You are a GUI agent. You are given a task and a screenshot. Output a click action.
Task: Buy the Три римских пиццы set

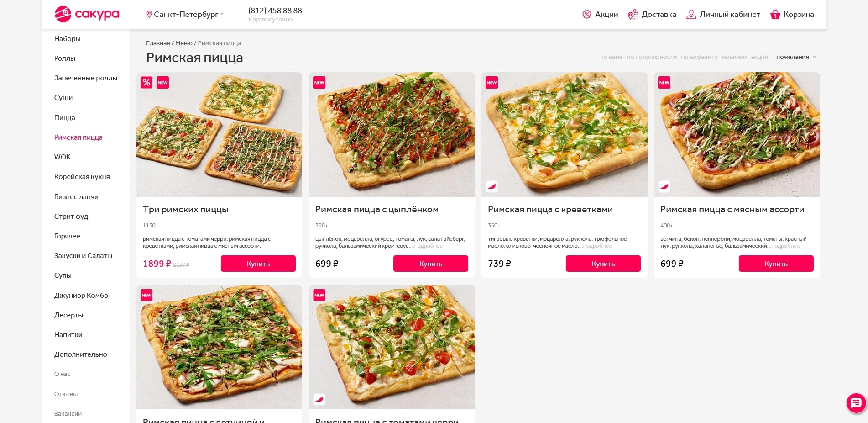258,264
